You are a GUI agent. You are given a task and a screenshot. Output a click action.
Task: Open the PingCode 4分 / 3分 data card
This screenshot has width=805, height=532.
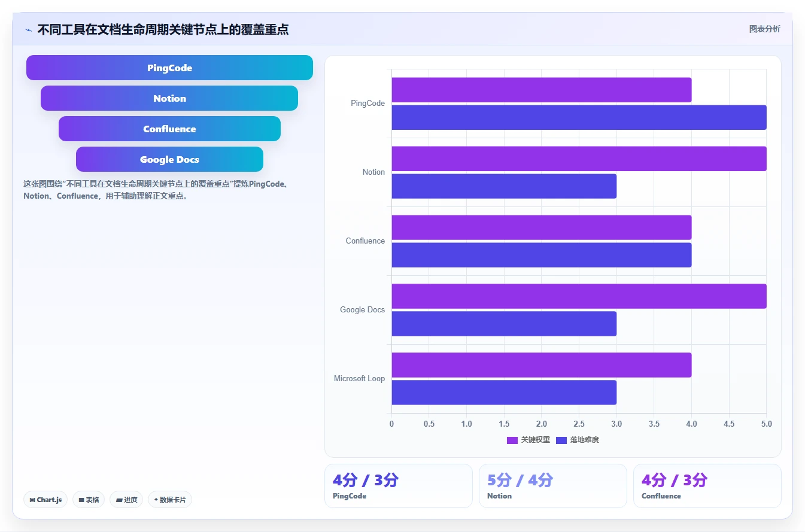pyautogui.click(x=399, y=486)
